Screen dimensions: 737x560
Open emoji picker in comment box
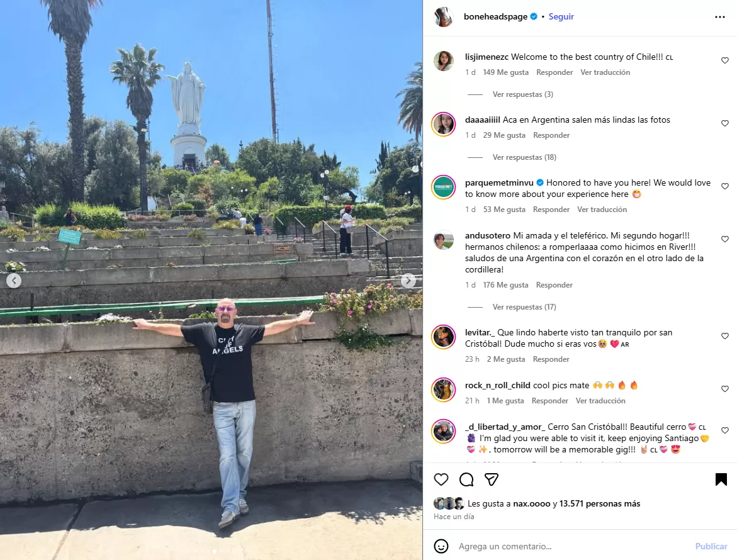click(x=441, y=546)
